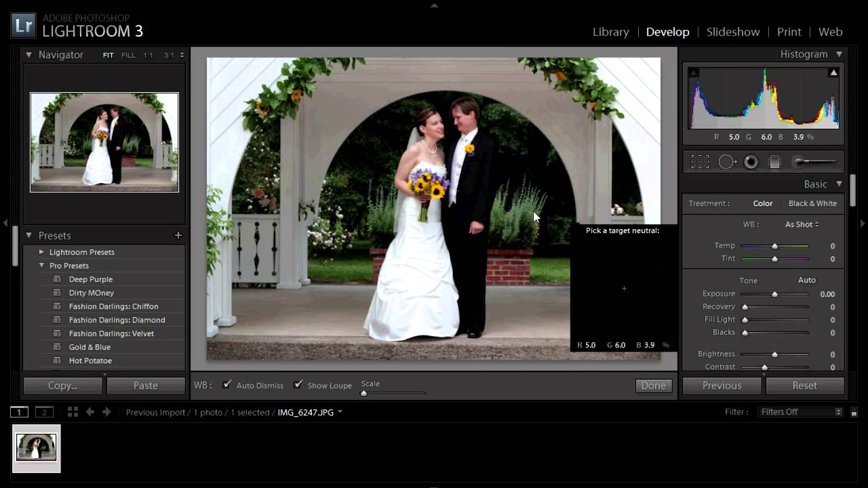Collapse the Basic panel

(839, 184)
